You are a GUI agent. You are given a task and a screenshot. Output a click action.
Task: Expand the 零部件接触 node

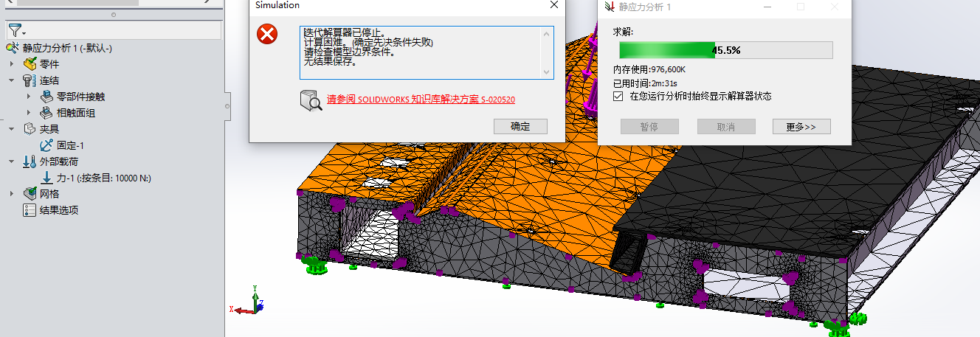click(29, 97)
